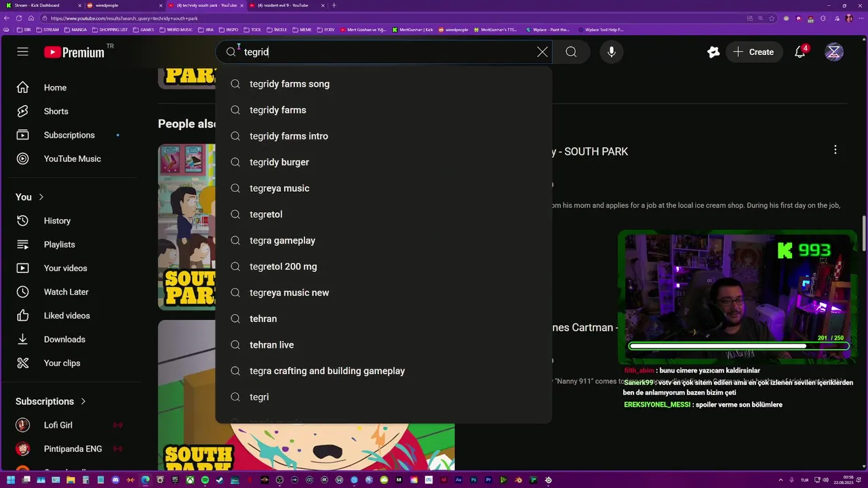Open the MEME bookmark folder

point(302,30)
